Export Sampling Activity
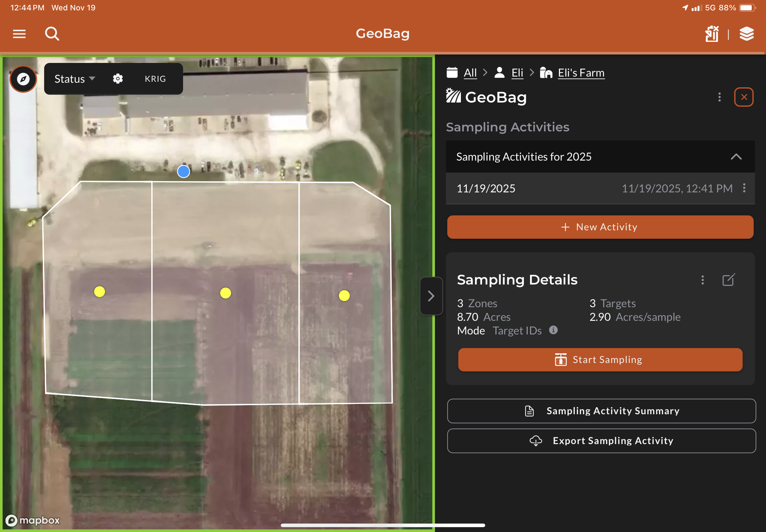 tap(601, 441)
